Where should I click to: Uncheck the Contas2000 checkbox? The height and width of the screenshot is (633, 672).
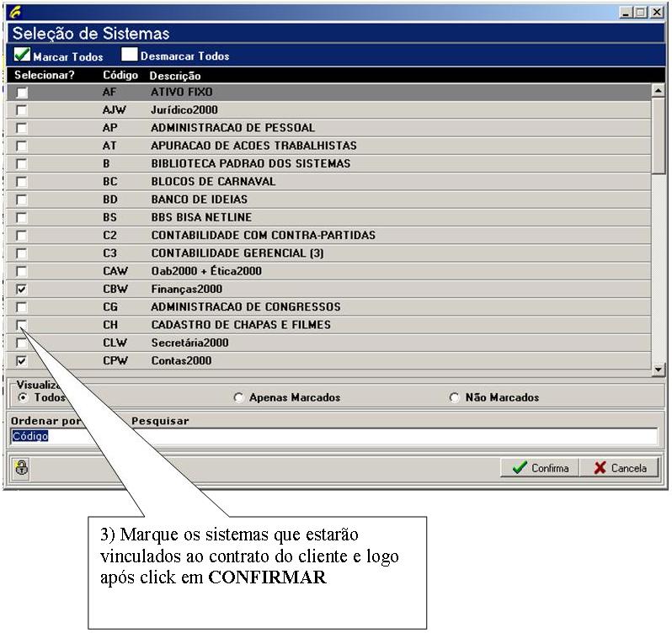pyautogui.click(x=22, y=361)
